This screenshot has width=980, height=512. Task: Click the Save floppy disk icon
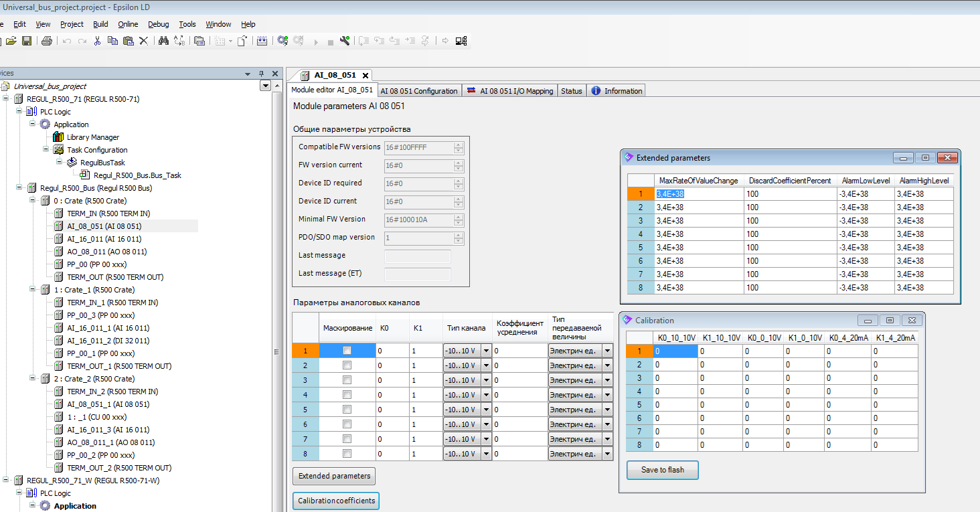tap(27, 41)
